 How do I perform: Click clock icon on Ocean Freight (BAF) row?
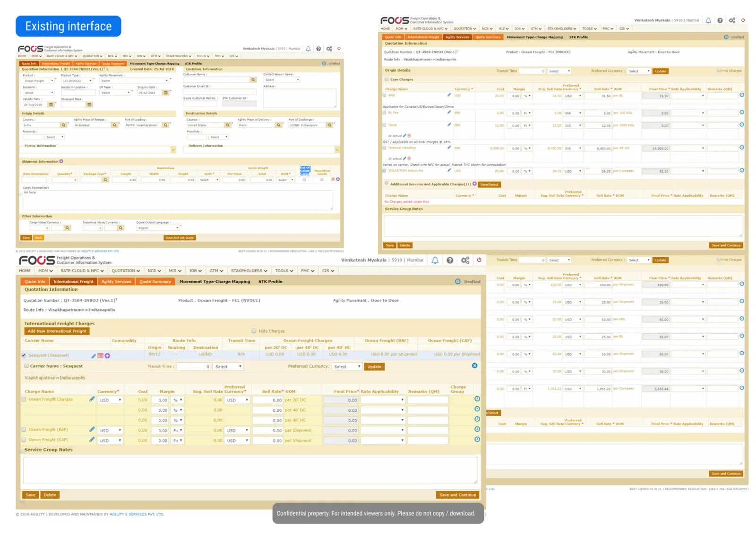click(x=477, y=429)
